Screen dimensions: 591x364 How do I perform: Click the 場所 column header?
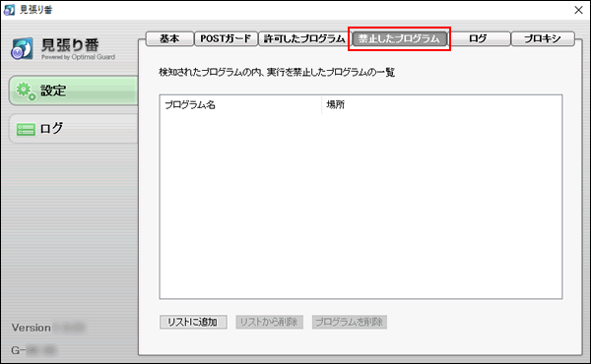tap(441, 105)
